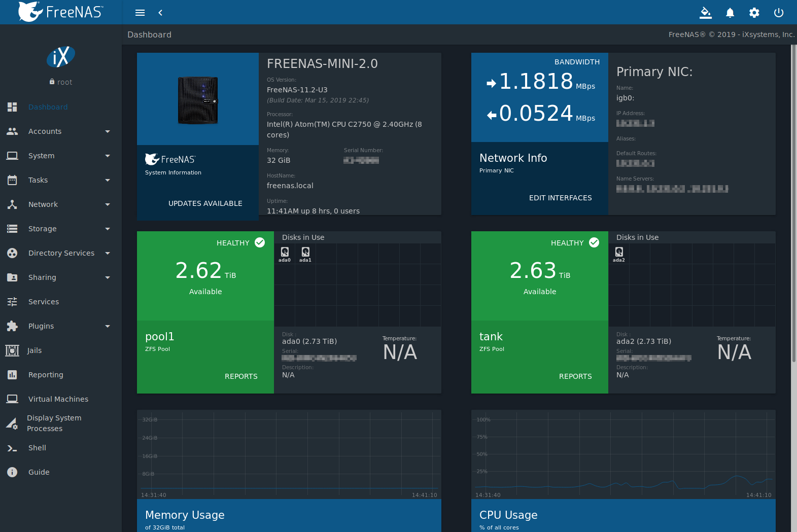Click the Reporting chart icon
Screen dimensions: 797x532
pos(12,375)
